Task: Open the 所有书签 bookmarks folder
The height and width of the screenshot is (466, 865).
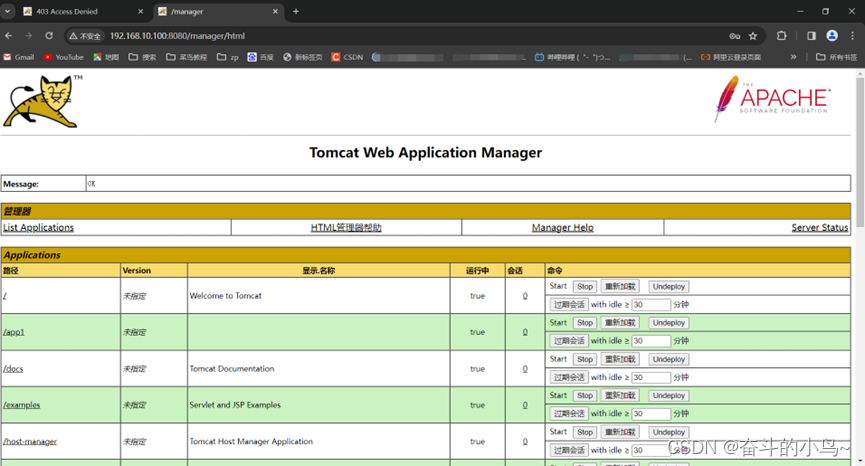Action: pos(836,57)
